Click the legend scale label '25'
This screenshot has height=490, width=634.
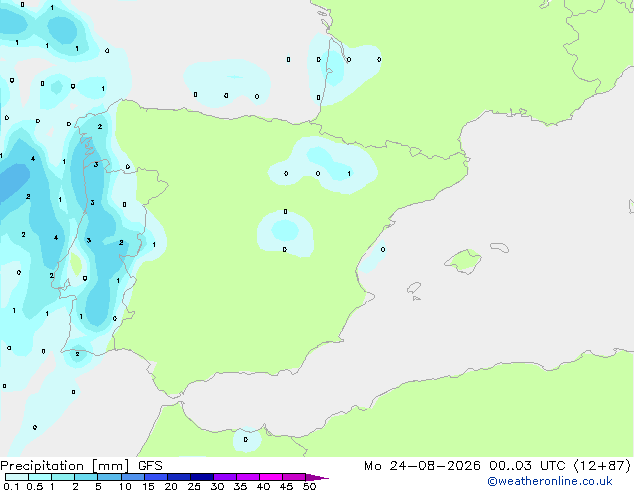pyautogui.click(x=194, y=486)
